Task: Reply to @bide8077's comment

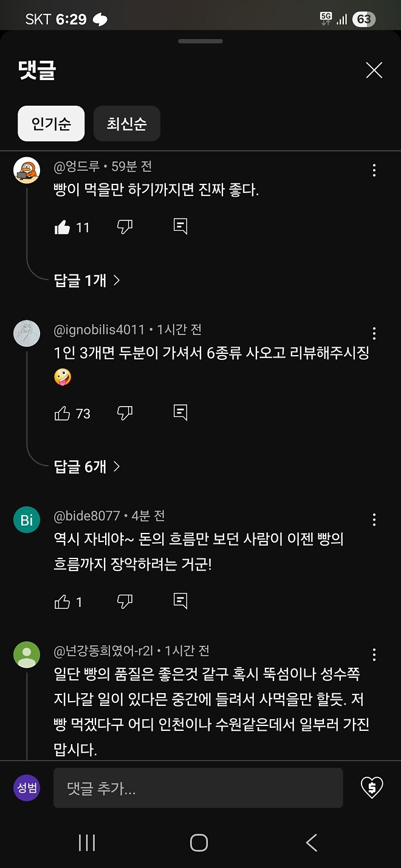Action: (179, 600)
